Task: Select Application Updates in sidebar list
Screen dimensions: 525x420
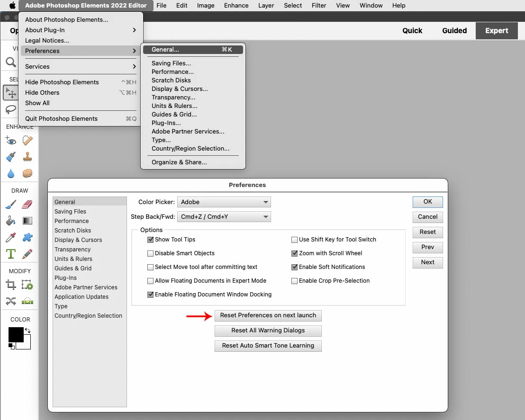Action: pyautogui.click(x=90, y=297)
